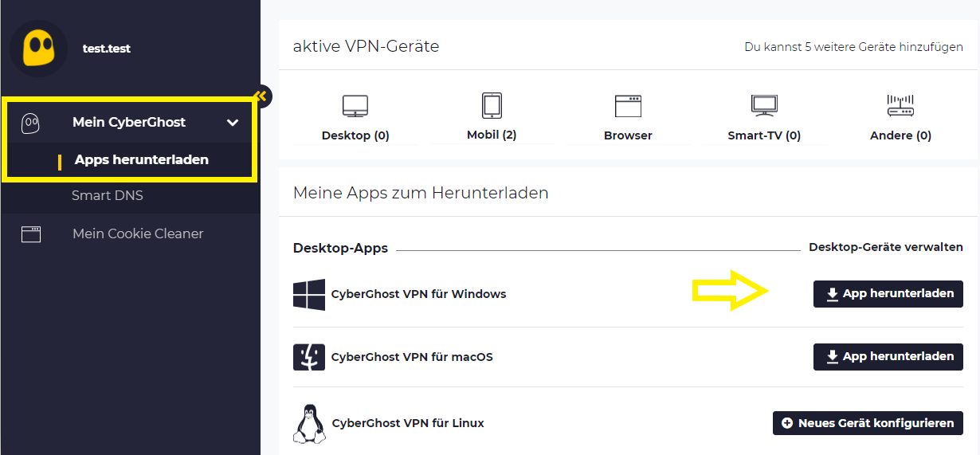Select Apps herunterladen in the sidebar
Image resolution: width=980 pixels, height=455 pixels.
pyautogui.click(x=142, y=159)
